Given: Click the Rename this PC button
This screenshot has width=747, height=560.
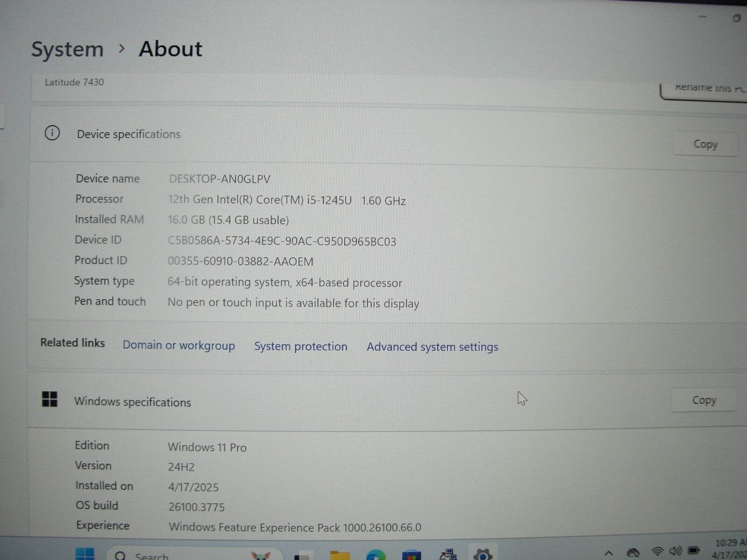Looking at the screenshot, I should [x=705, y=87].
